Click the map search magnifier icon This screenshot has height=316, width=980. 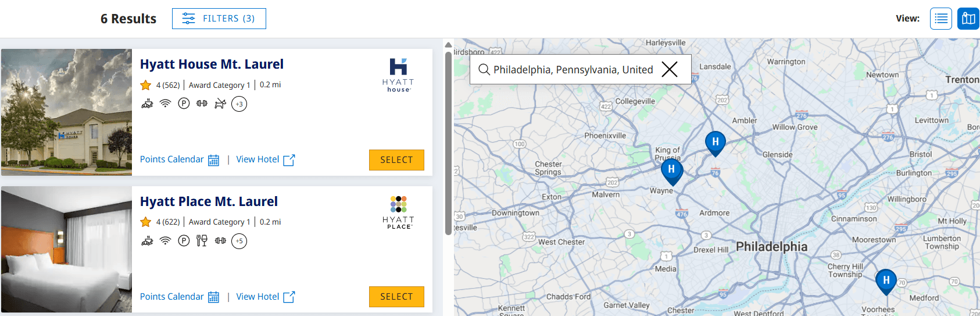click(484, 70)
